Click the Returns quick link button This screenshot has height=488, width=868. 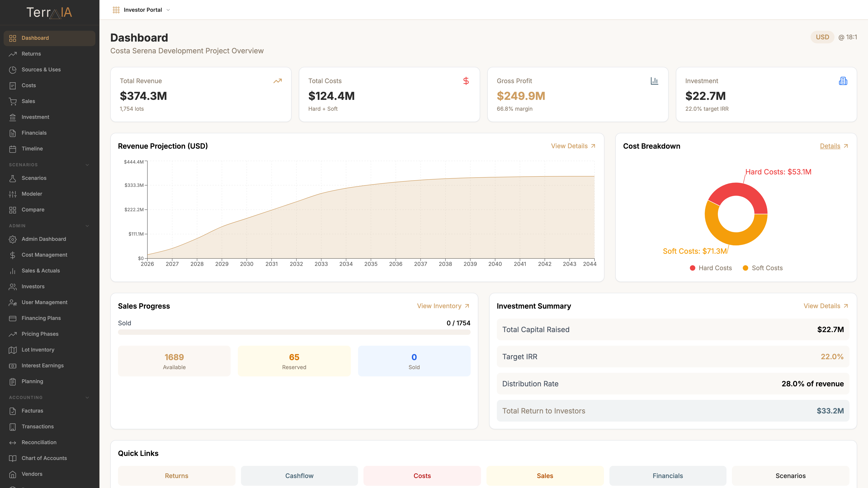(177, 476)
